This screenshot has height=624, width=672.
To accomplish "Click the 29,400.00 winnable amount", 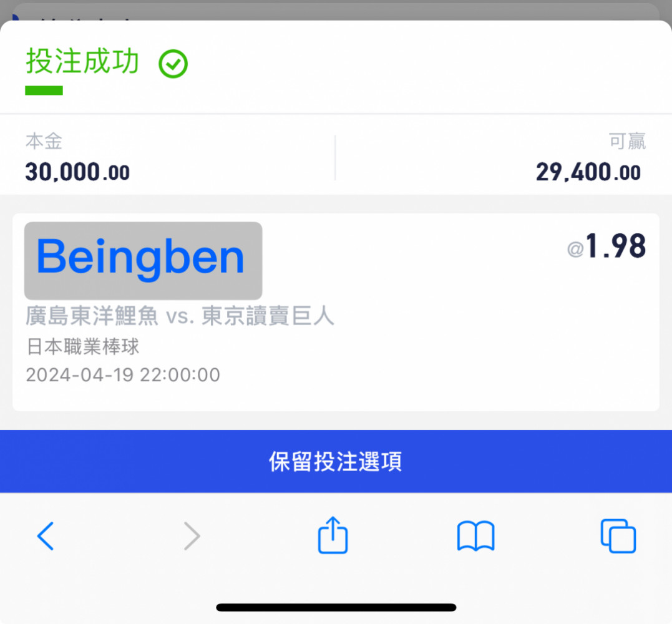I will [588, 172].
